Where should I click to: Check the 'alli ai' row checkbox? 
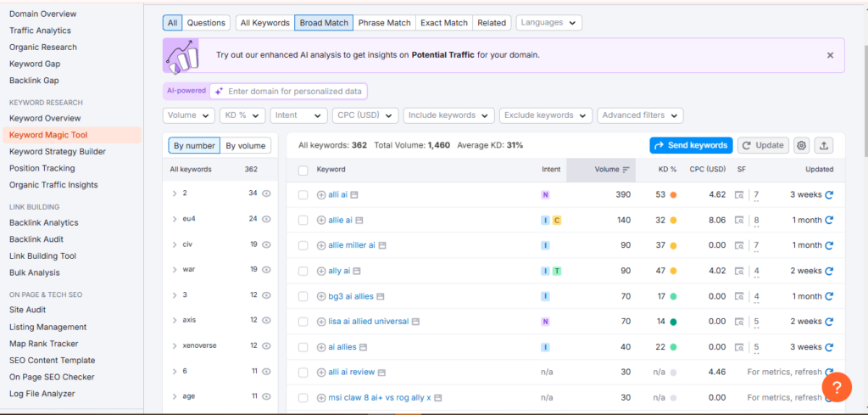pos(303,195)
